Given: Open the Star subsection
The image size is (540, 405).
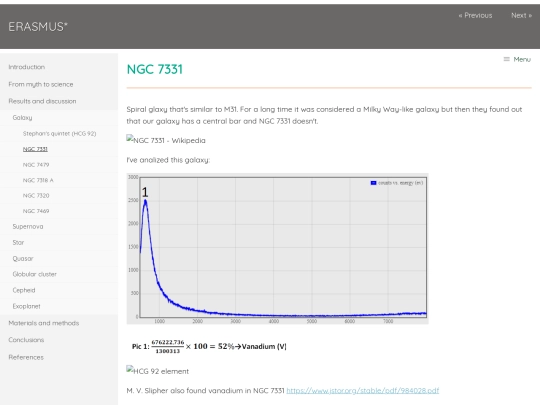Looking at the screenshot, I should [x=18, y=242].
